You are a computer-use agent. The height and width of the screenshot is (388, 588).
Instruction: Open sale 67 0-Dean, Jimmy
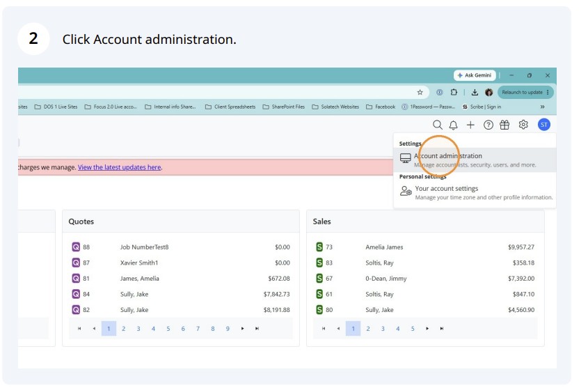[425, 279]
